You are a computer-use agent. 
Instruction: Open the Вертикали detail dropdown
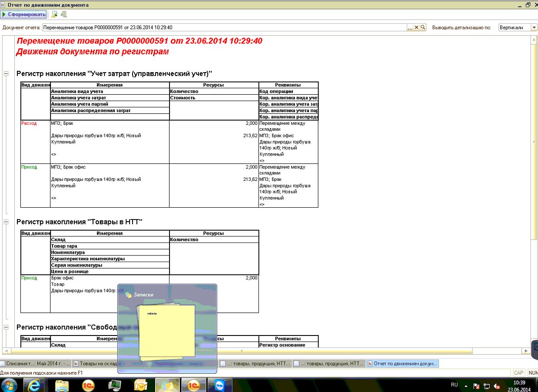pyautogui.click(x=534, y=27)
